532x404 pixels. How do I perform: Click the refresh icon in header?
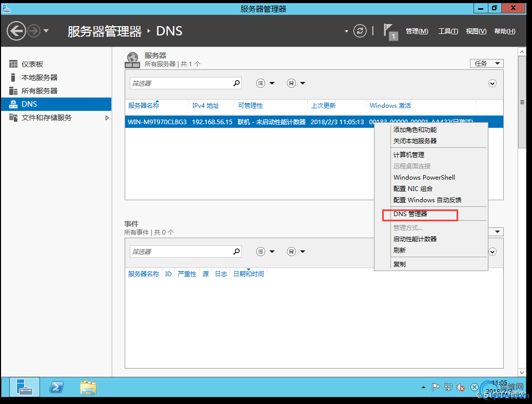360,31
